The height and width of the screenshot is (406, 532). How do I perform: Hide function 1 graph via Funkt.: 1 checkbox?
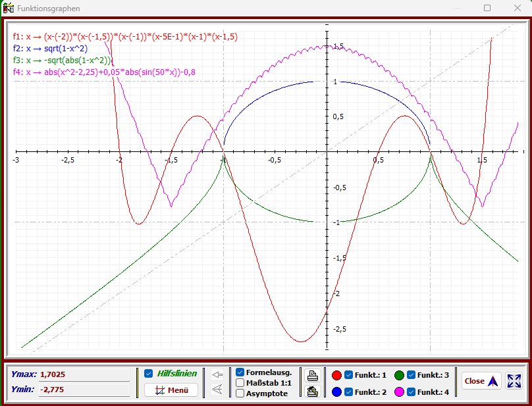pyautogui.click(x=349, y=375)
